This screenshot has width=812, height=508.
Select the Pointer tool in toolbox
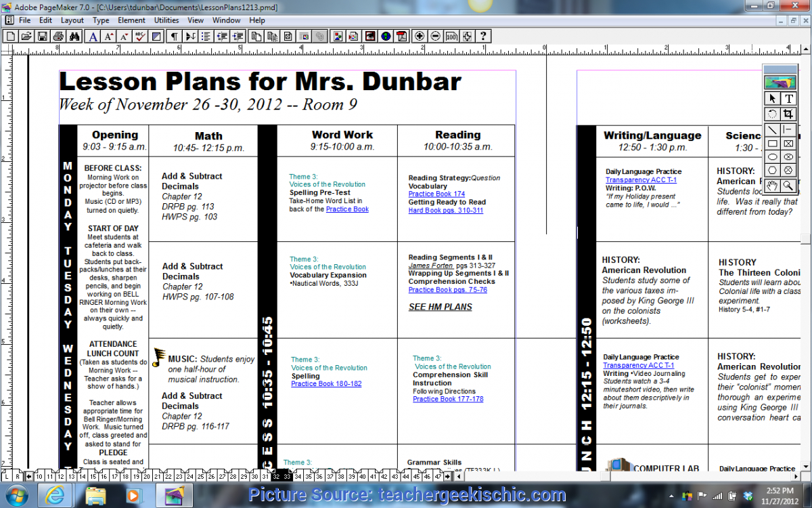773,99
